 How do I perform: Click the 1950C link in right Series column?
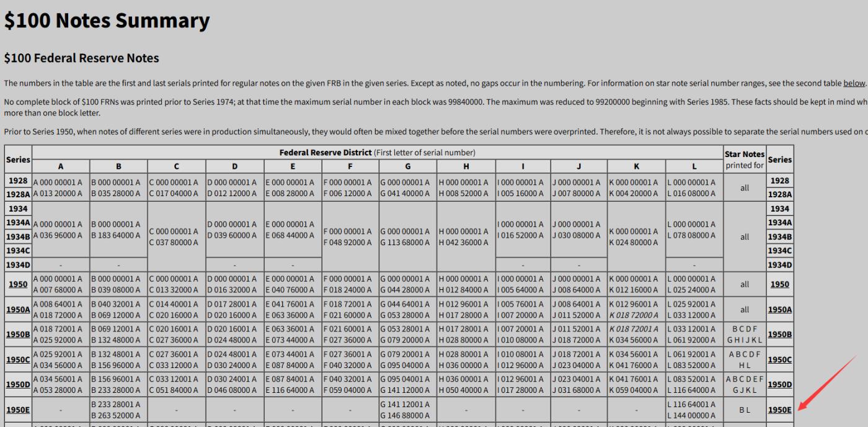[x=780, y=359]
